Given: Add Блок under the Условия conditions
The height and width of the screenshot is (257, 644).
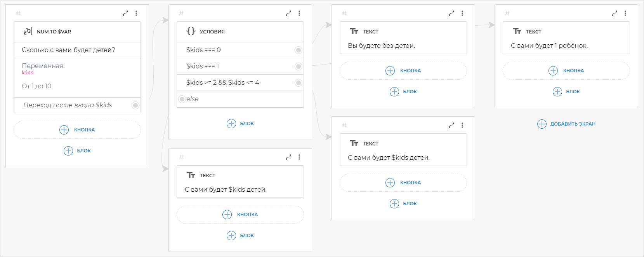Looking at the screenshot, I should coord(240,124).
